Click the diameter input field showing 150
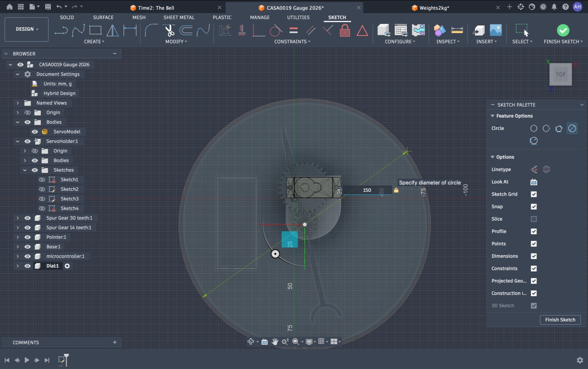Viewport: 588px width, 369px height. click(367, 190)
